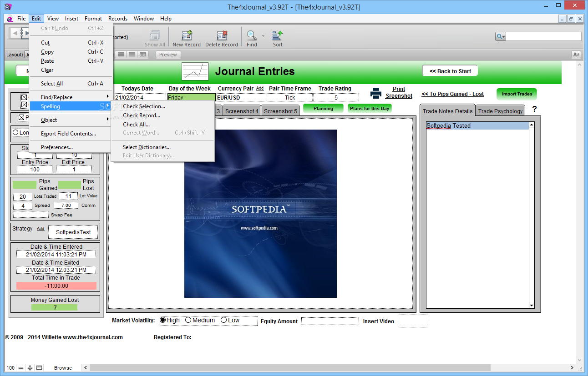This screenshot has height=376, width=588.
Task: Click the chart icon beside Journal Entries
Action: pos(195,71)
